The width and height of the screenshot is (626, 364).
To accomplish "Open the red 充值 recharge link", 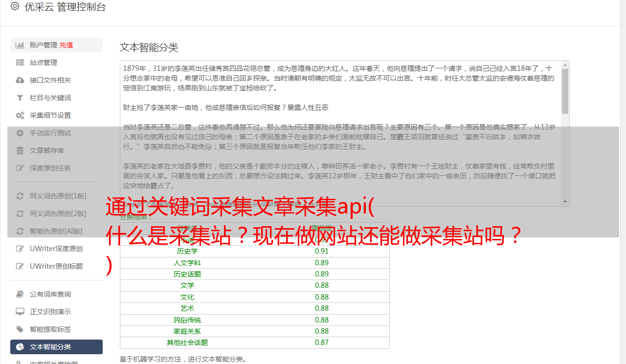I will click(x=67, y=45).
